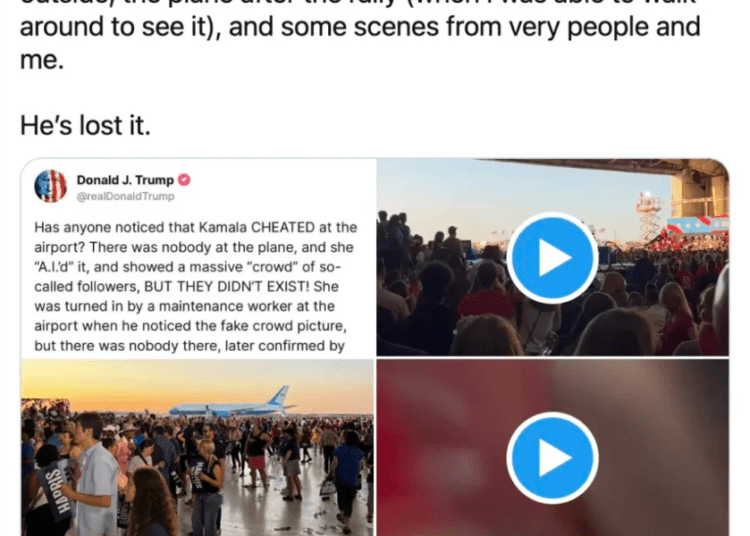Viewport: 750px width, 536px height.
Task: Open the @realDonaldTrump handle
Action: pyautogui.click(x=125, y=196)
